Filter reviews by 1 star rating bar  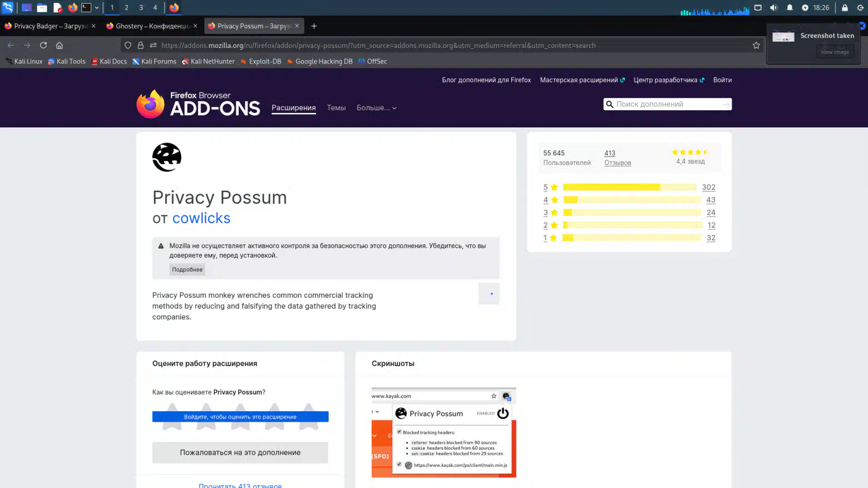[632, 238]
